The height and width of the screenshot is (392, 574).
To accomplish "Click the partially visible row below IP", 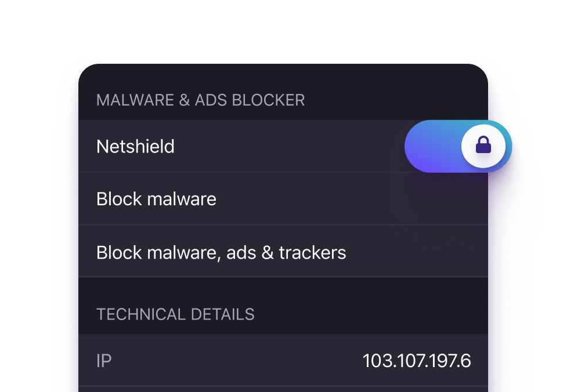I will tap(283, 389).
